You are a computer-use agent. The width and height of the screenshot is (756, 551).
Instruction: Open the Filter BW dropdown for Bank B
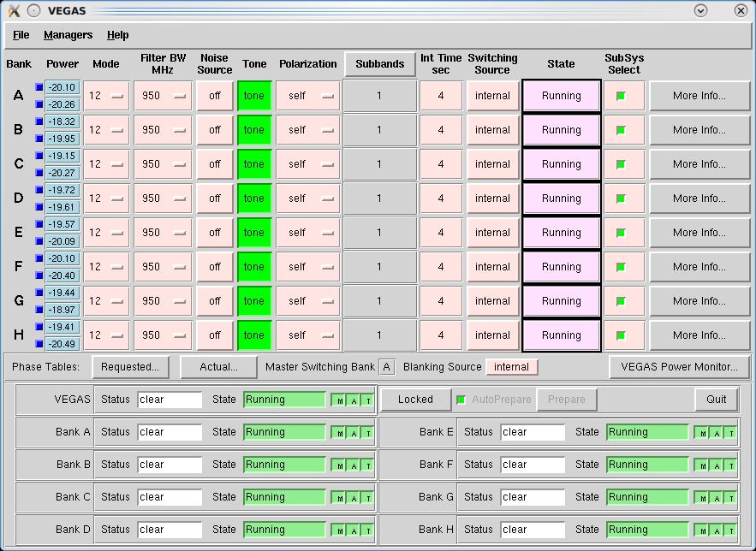coord(163,130)
